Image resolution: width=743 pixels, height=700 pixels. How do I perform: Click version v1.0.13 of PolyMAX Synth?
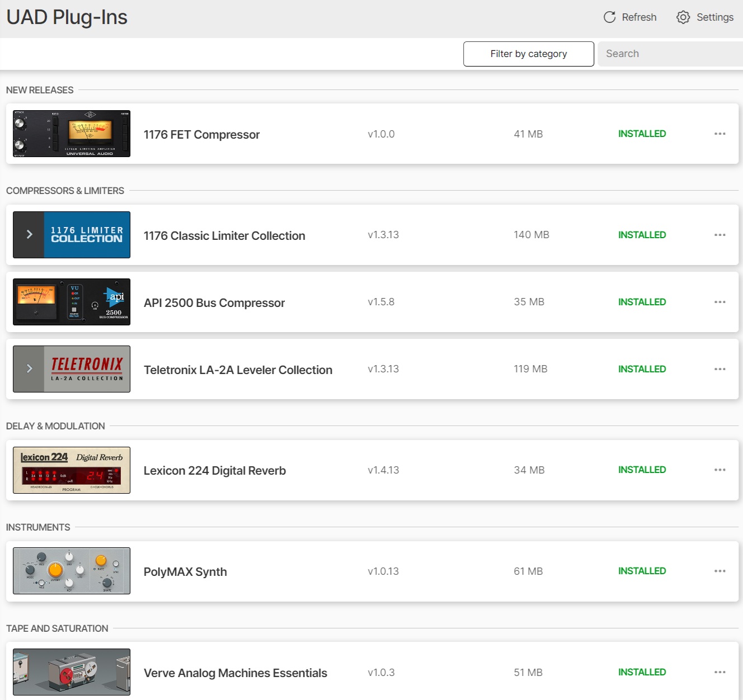tap(383, 571)
